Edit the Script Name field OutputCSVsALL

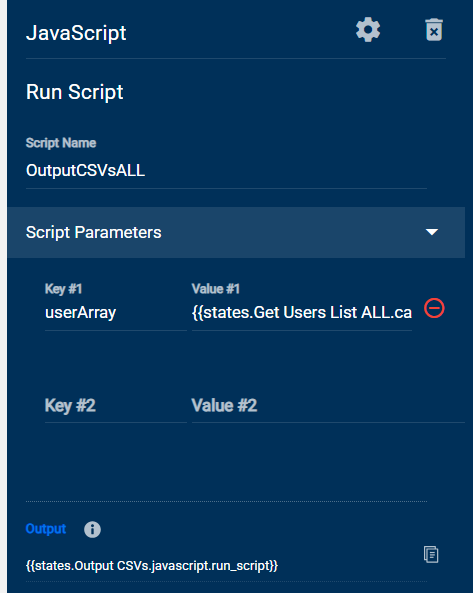[226, 171]
